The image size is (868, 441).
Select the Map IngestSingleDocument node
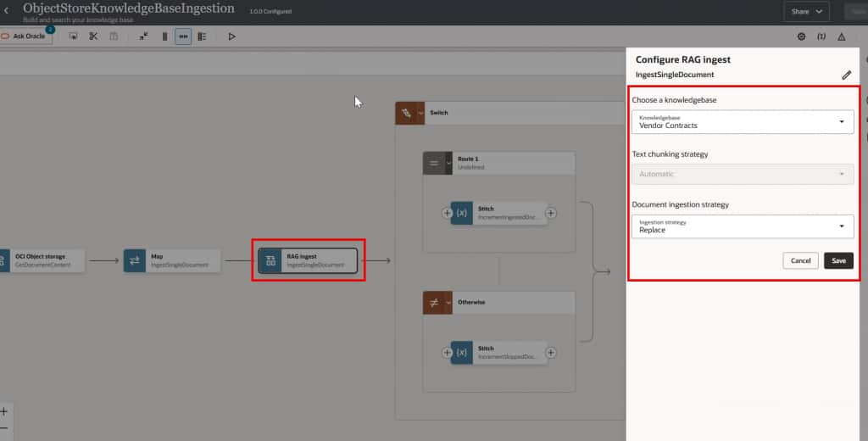pyautogui.click(x=172, y=260)
